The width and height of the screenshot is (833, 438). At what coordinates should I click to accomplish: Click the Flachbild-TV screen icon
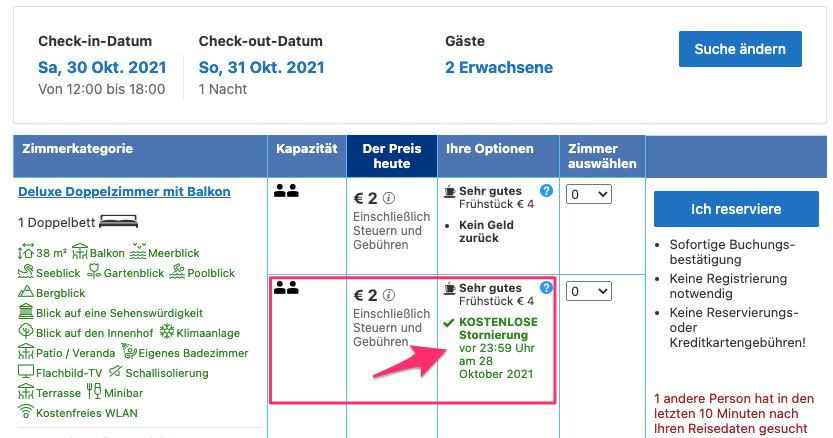26,372
